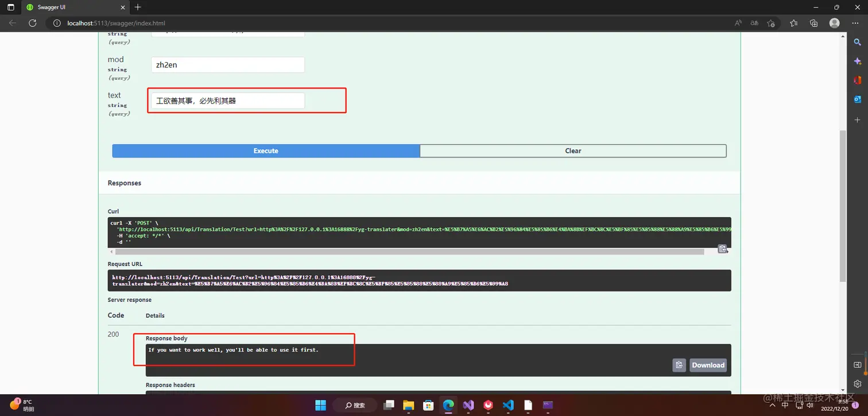868x416 pixels.
Task: Click the Execute button
Action: point(266,151)
